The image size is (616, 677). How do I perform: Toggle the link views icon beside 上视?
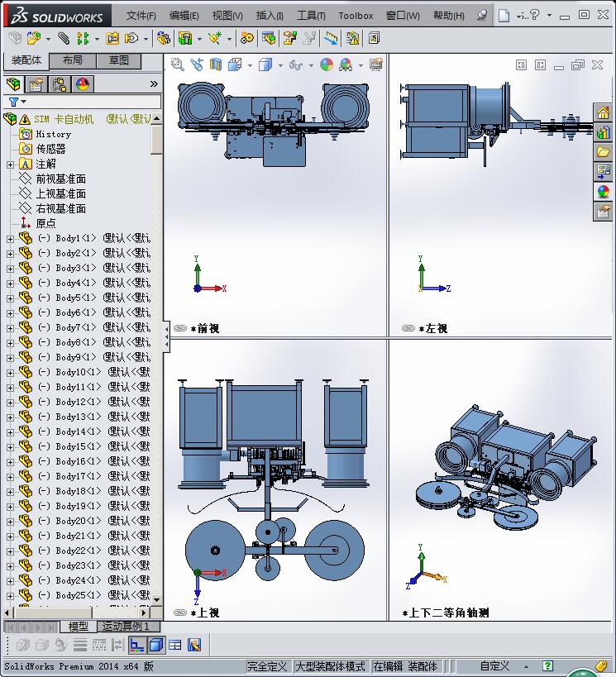tap(179, 613)
